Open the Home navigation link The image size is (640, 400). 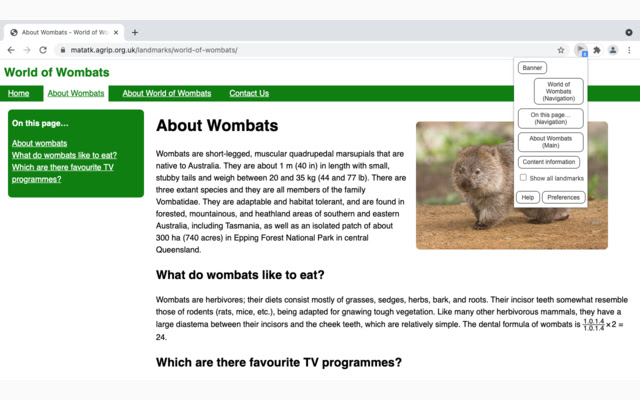tap(18, 93)
